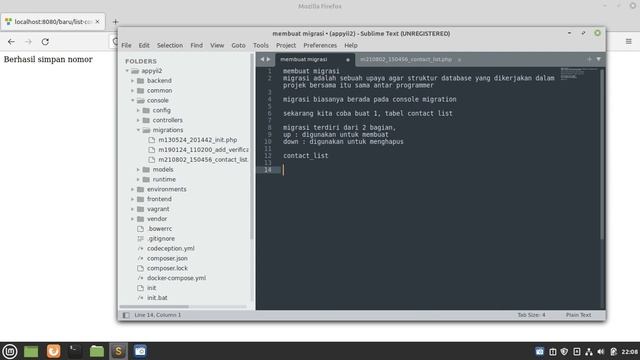Open the screenshot tool taskbar icon
The height and width of the screenshot is (360, 640).
pyautogui.click(x=140, y=351)
